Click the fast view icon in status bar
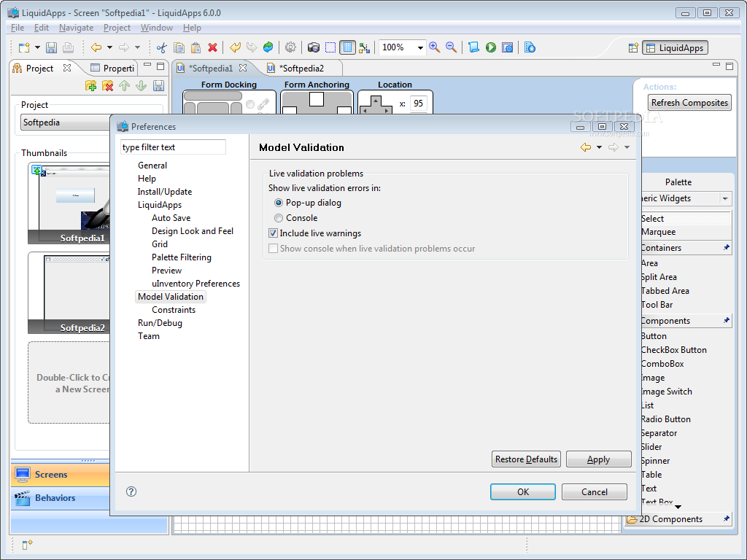 [x=27, y=544]
